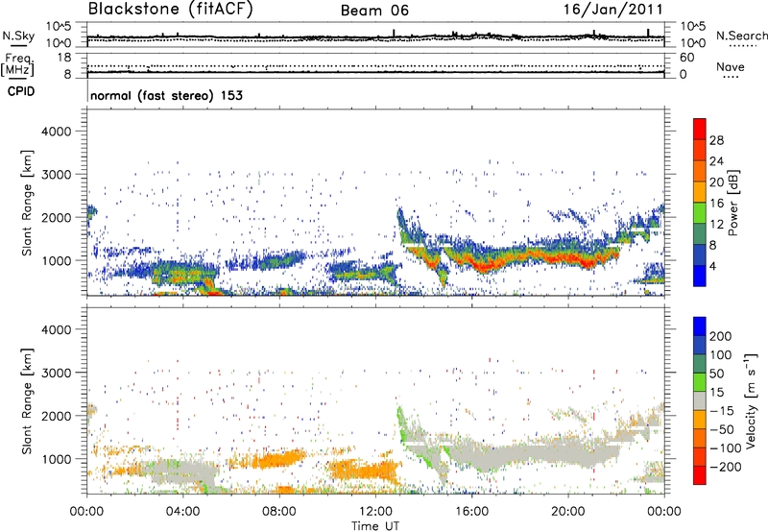Click 'Slant Range [km]' label of velocity panel
Image resolution: width=768 pixels, height=532 pixels.
(27, 400)
